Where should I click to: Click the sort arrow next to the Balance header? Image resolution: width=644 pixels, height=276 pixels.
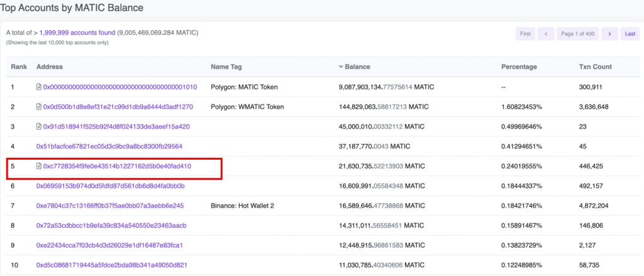(341, 67)
